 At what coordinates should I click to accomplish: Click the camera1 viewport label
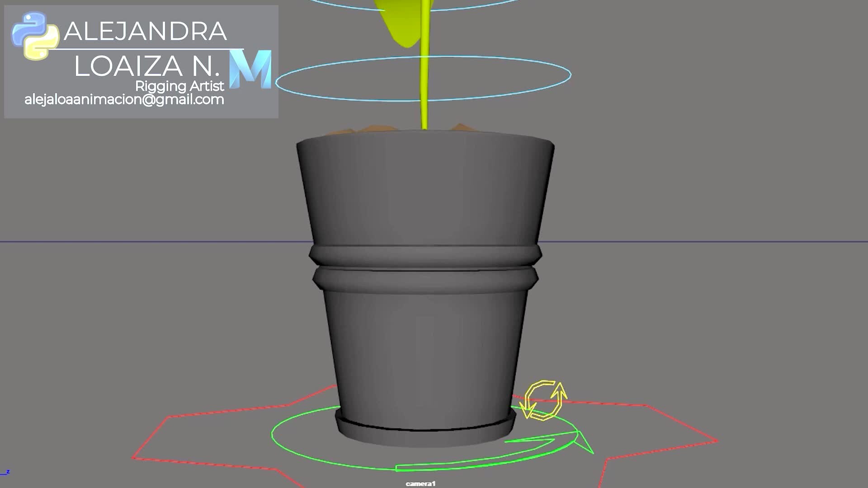(x=420, y=483)
